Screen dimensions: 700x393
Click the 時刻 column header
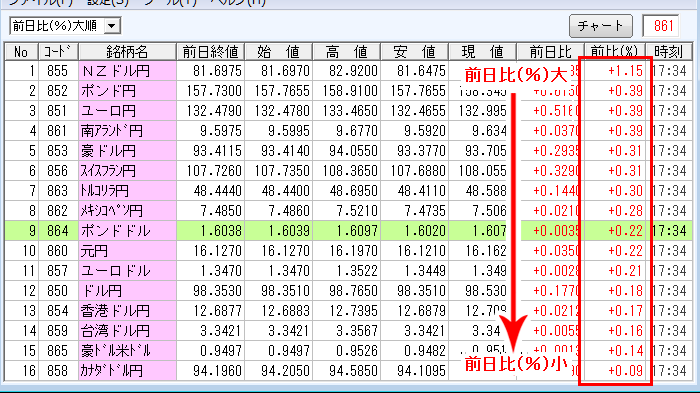(x=669, y=52)
